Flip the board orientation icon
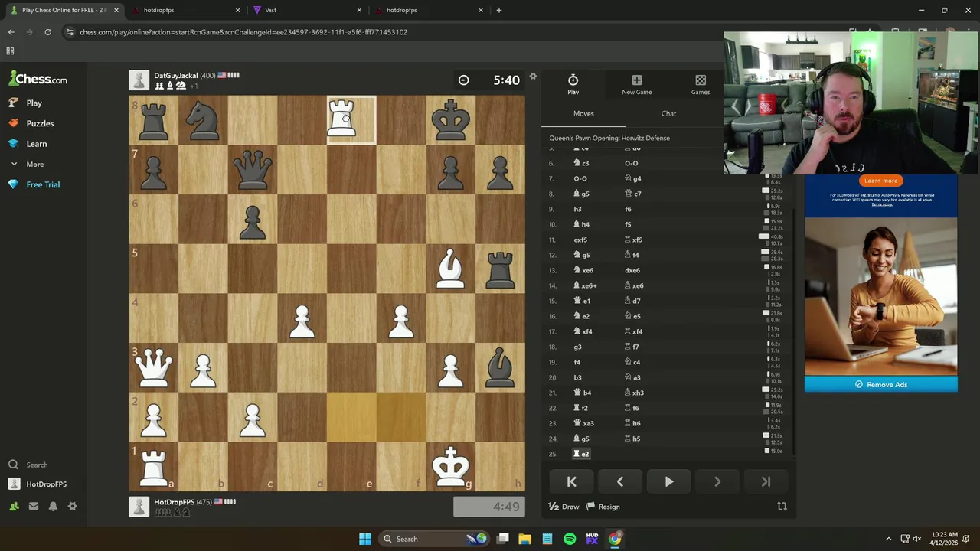Viewport: 980px width, 551px height. (782, 507)
